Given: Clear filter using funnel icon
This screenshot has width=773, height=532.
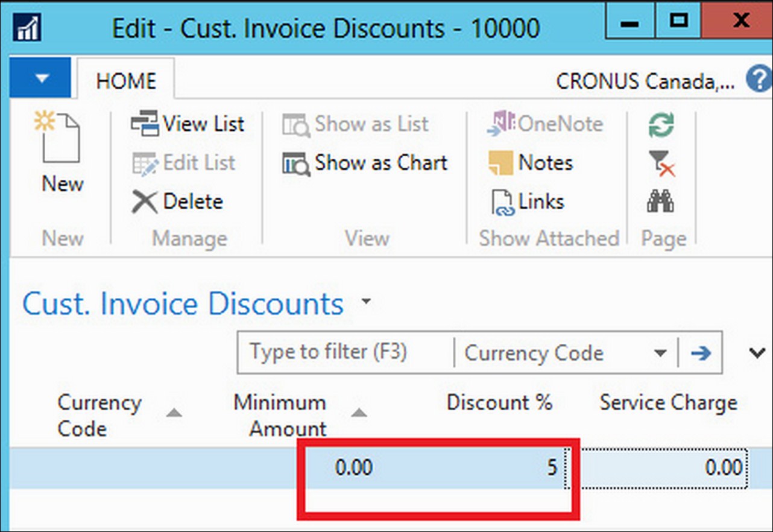Looking at the screenshot, I should pyautogui.click(x=661, y=163).
